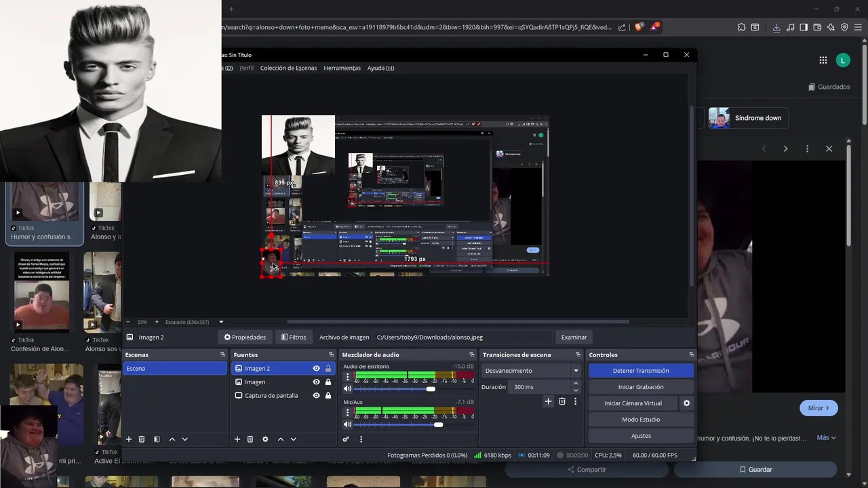Open Google apps grid icon

[823, 60]
